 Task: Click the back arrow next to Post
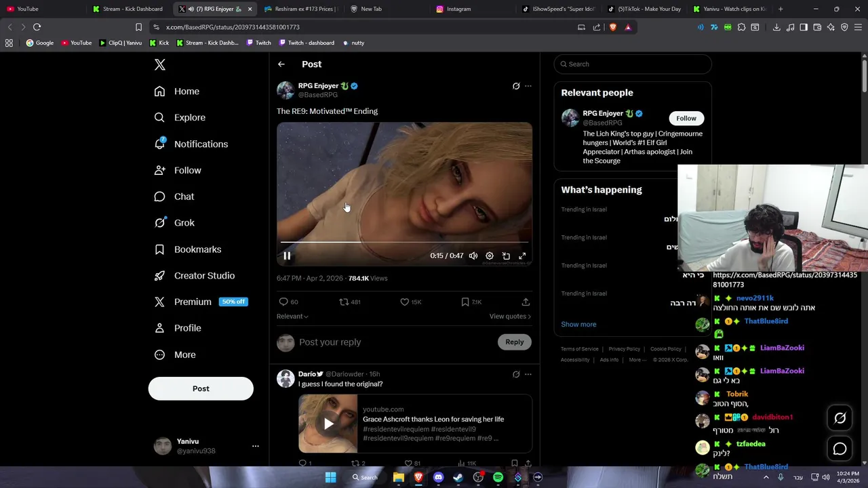tap(281, 64)
